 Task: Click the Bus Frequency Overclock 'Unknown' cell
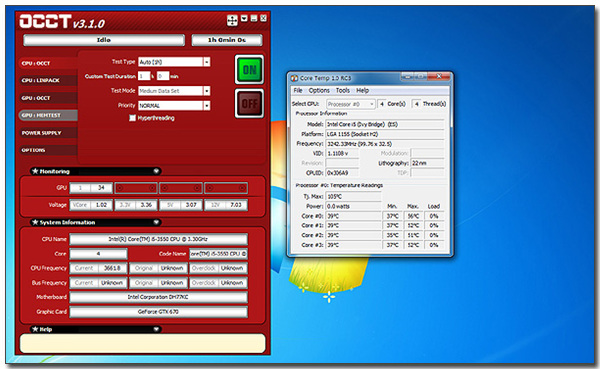[232, 283]
